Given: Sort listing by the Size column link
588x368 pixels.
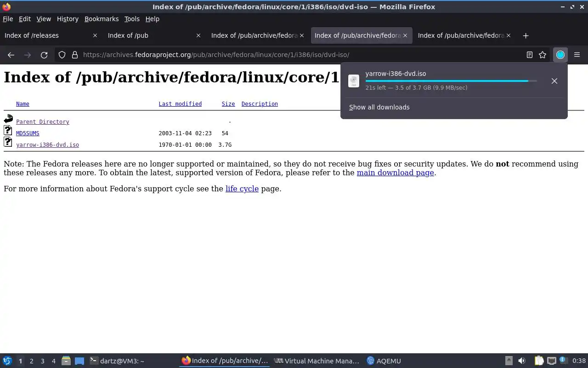Looking at the screenshot, I should pos(228,104).
